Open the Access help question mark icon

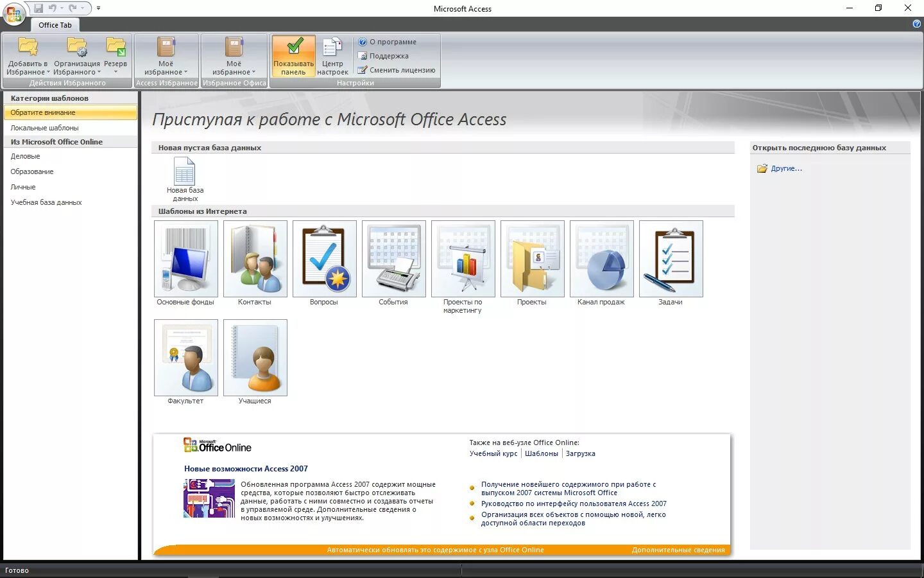point(916,24)
